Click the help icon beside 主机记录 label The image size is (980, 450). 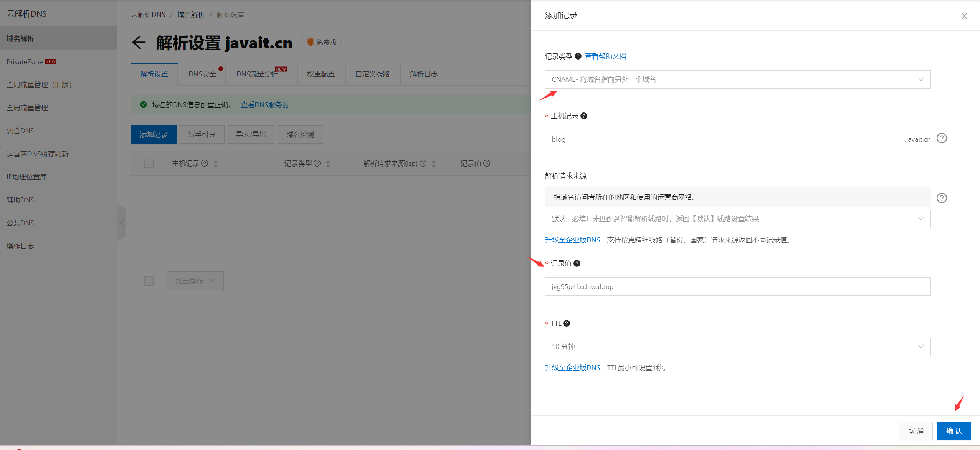point(584,116)
